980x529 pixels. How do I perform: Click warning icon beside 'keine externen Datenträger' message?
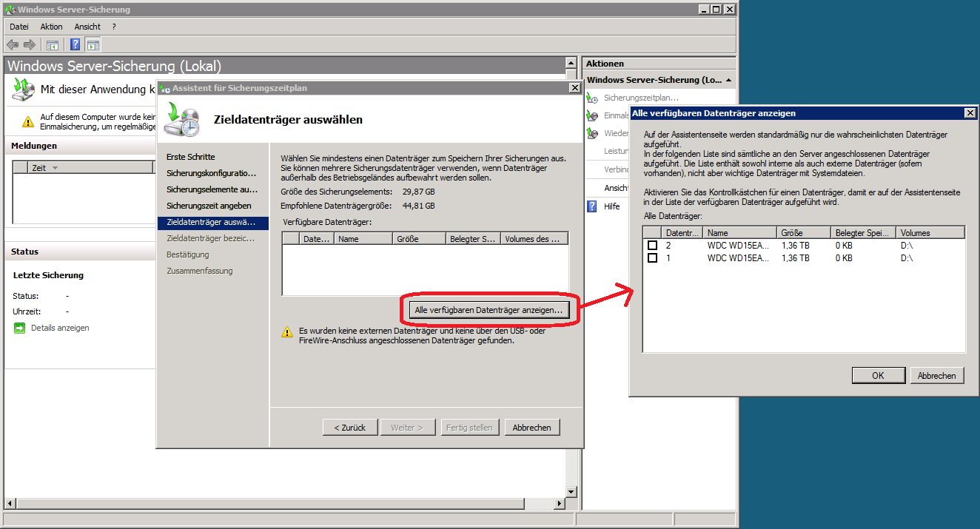(287, 332)
